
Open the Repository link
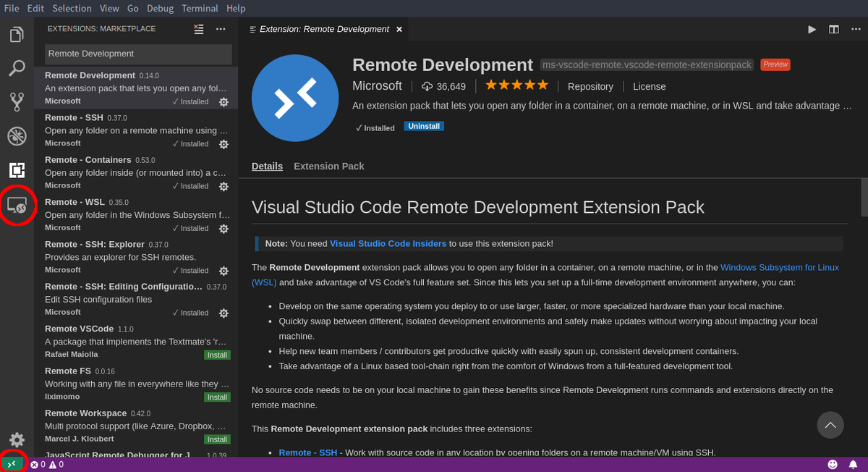pyautogui.click(x=590, y=86)
